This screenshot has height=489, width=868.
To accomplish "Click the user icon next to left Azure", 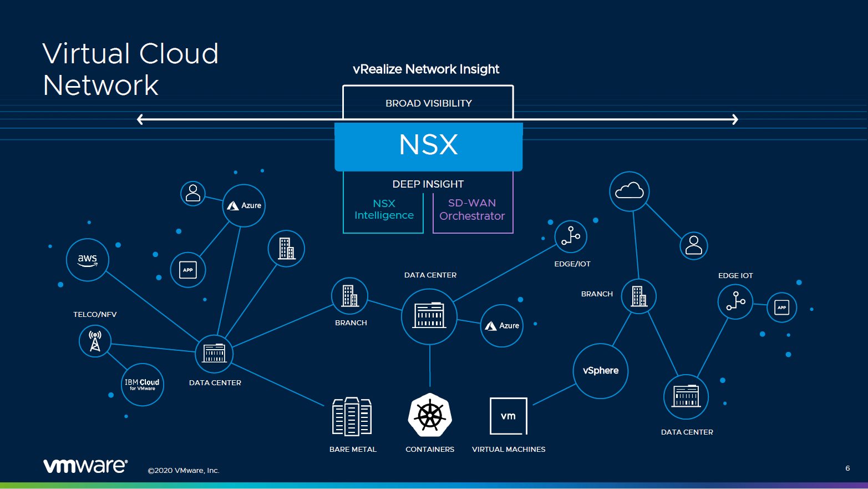I will click(x=193, y=193).
